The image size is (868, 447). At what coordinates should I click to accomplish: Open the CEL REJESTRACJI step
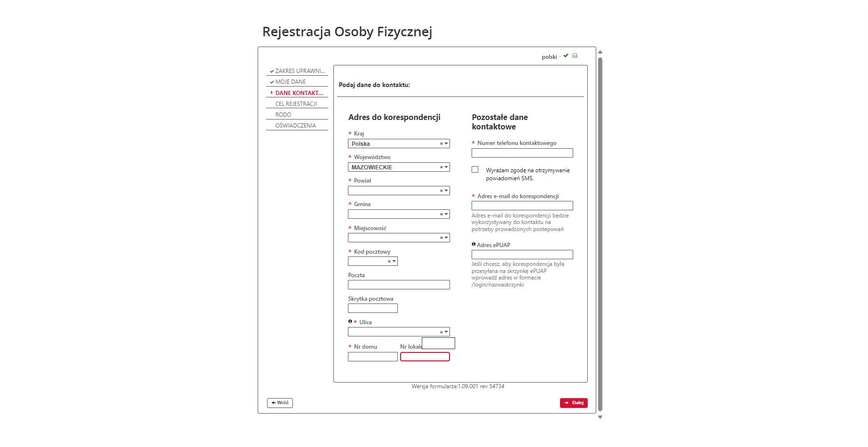click(296, 104)
